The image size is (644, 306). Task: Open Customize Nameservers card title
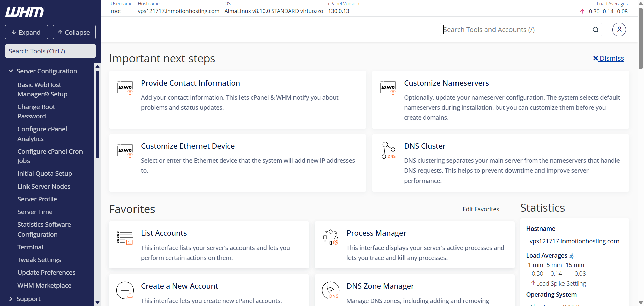tap(446, 83)
